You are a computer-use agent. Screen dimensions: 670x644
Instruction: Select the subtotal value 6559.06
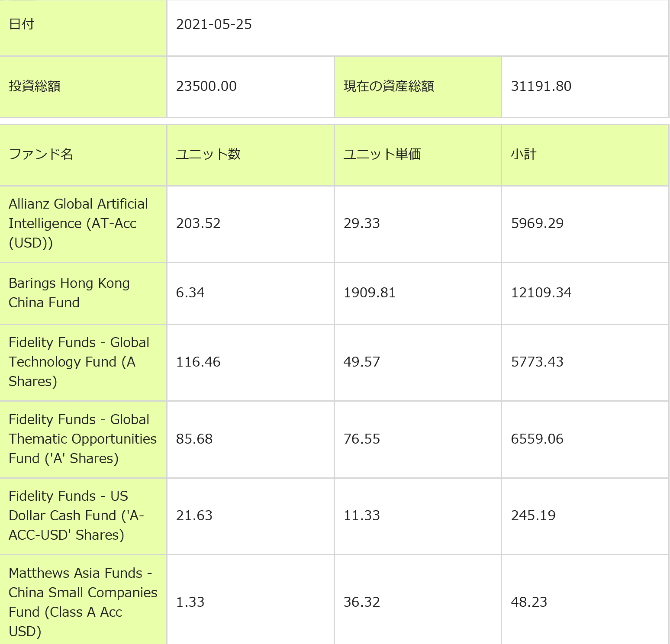coord(537,439)
